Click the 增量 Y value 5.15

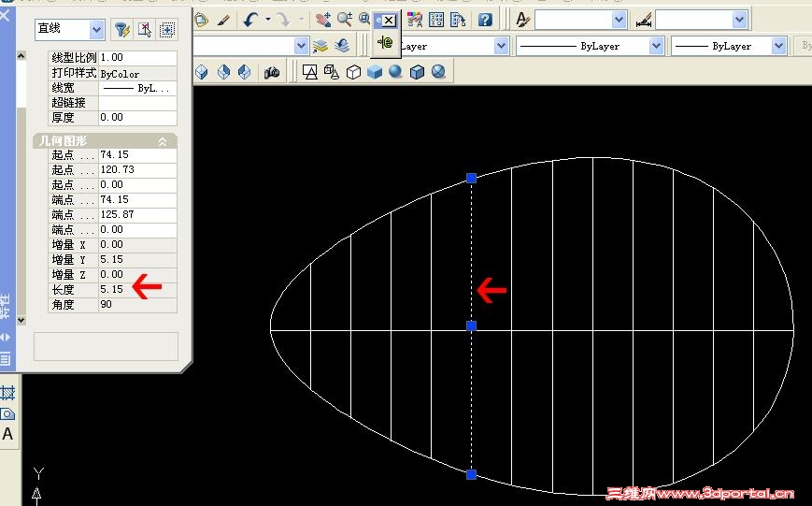(137, 259)
